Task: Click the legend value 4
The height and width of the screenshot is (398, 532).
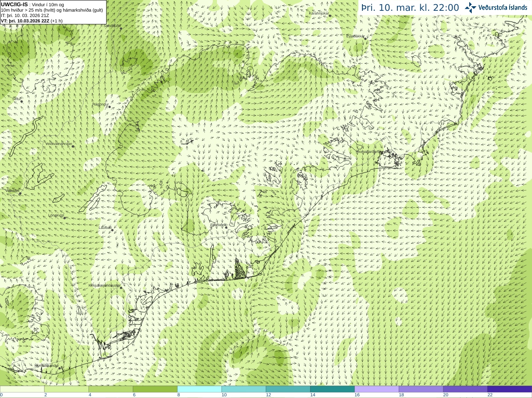Action: point(90,395)
